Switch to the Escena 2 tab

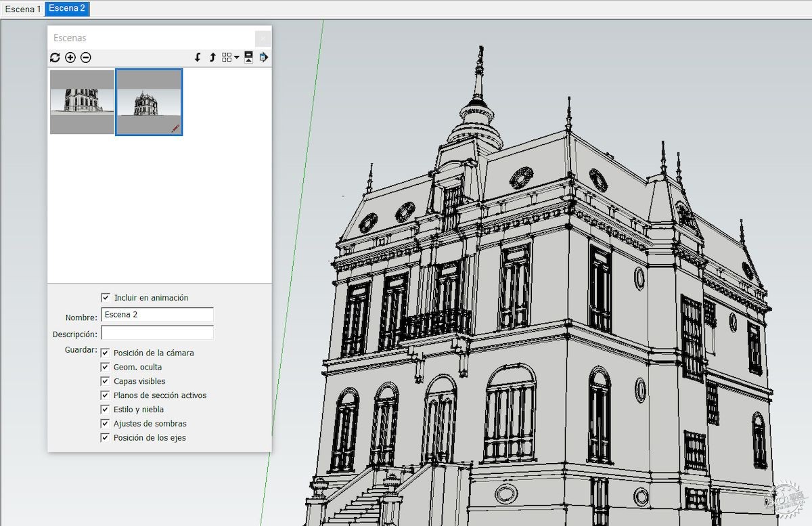coord(67,9)
